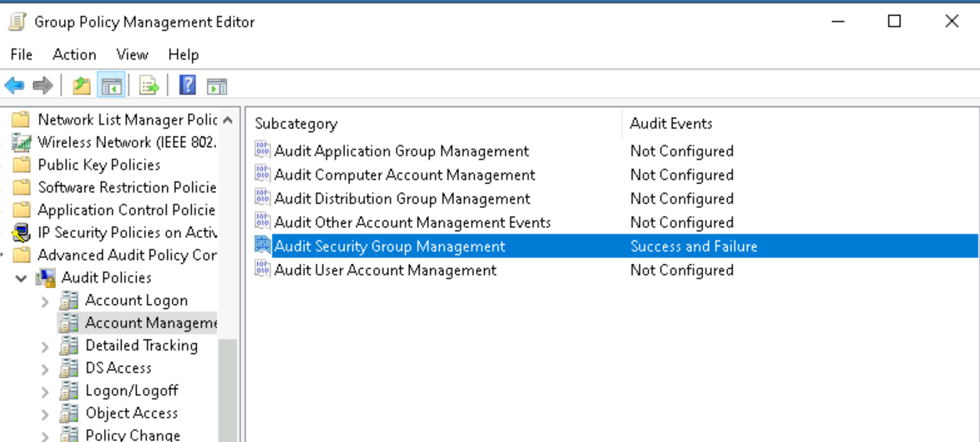The height and width of the screenshot is (442, 980).
Task: Click Audit Security Group Management row icon
Action: (262, 246)
